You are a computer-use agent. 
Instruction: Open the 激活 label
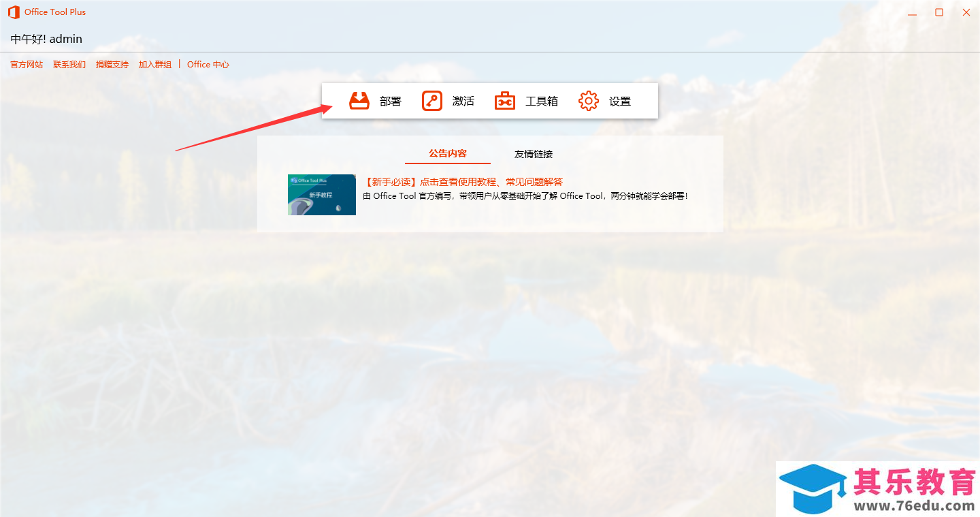(x=463, y=101)
